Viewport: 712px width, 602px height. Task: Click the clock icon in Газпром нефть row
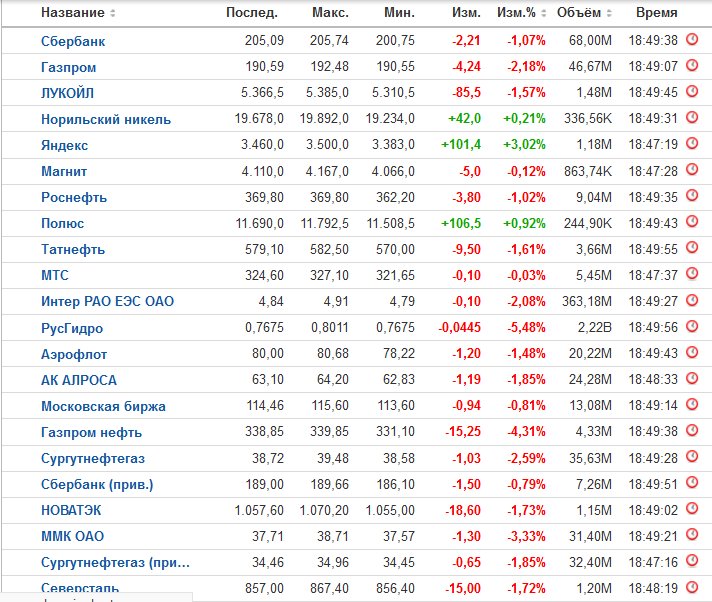692,431
